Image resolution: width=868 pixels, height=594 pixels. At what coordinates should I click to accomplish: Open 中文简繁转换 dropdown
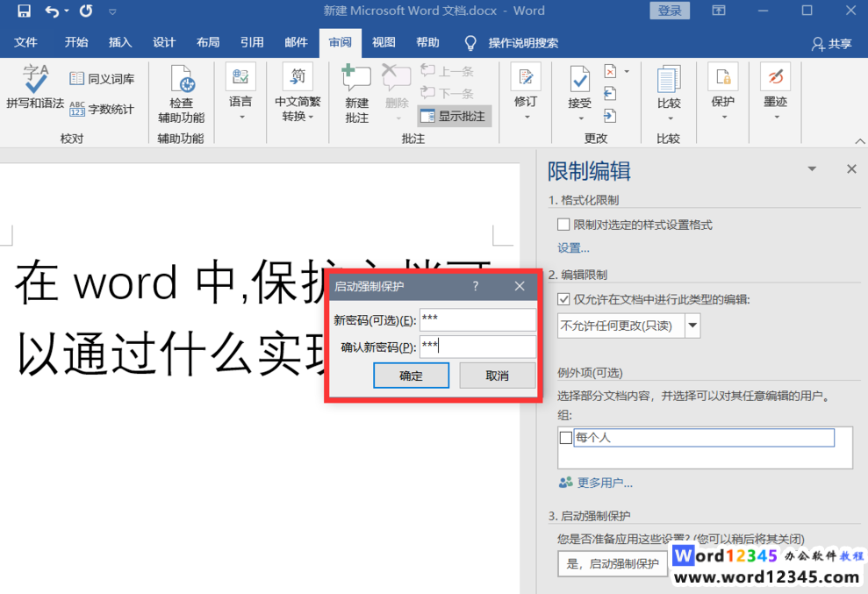click(x=298, y=91)
